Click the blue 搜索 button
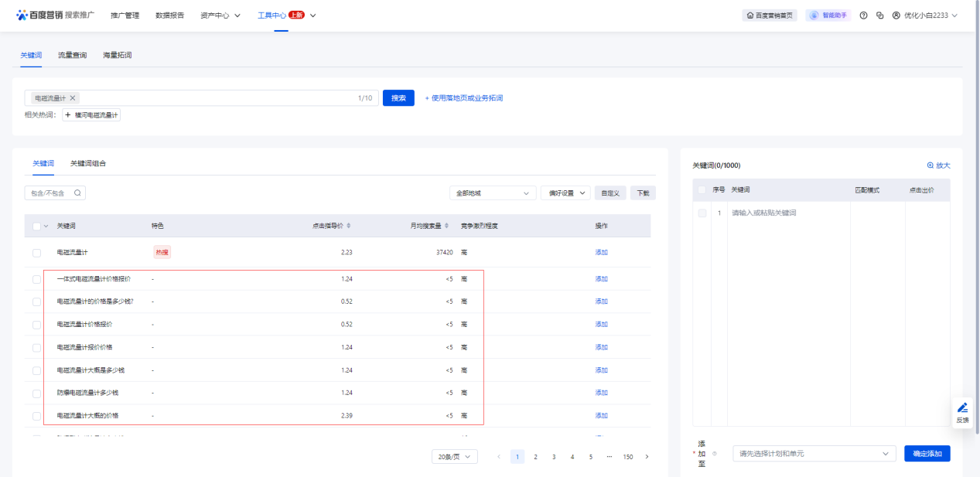Image resolution: width=980 pixels, height=477 pixels. pos(398,98)
